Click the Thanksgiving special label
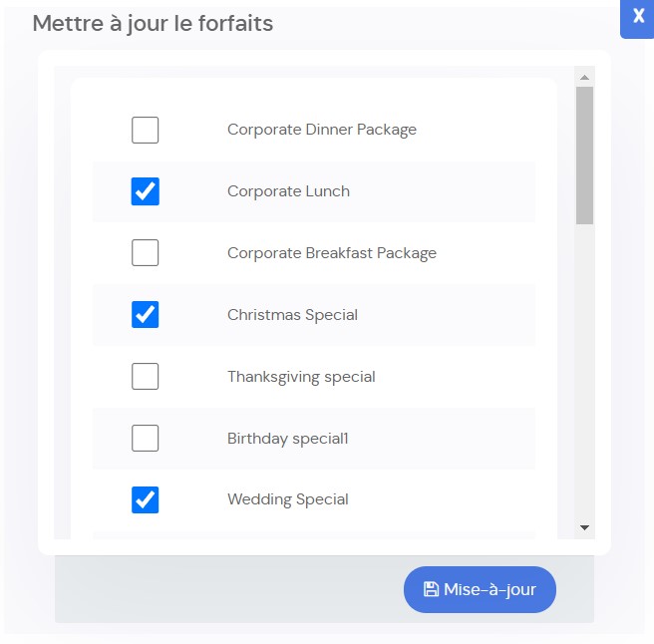Viewport: 654px width, 644px height. (301, 377)
